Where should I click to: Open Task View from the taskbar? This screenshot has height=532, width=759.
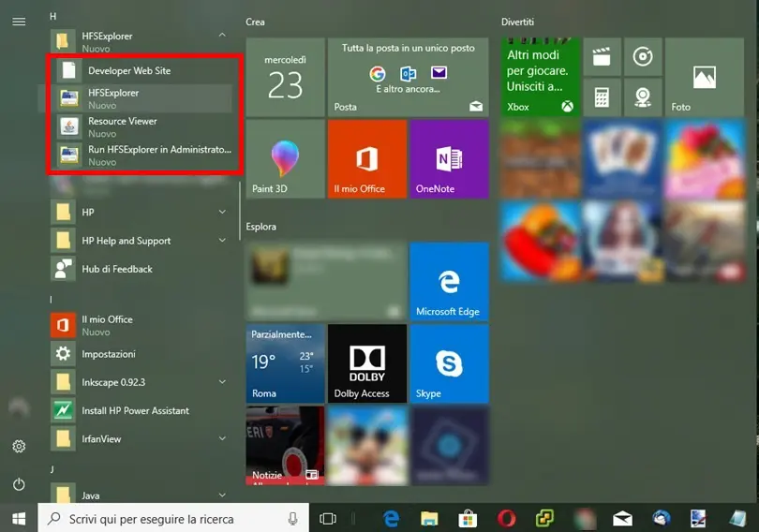tap(328, 519)
